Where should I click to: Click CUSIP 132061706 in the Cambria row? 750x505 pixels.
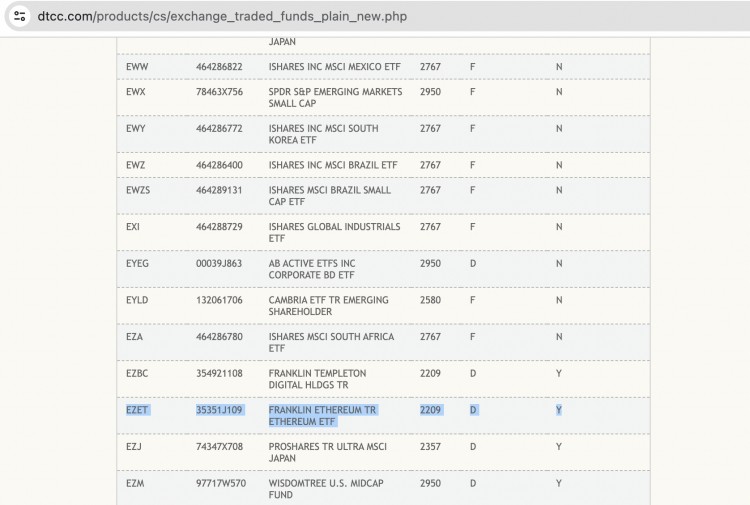[219, 300]
